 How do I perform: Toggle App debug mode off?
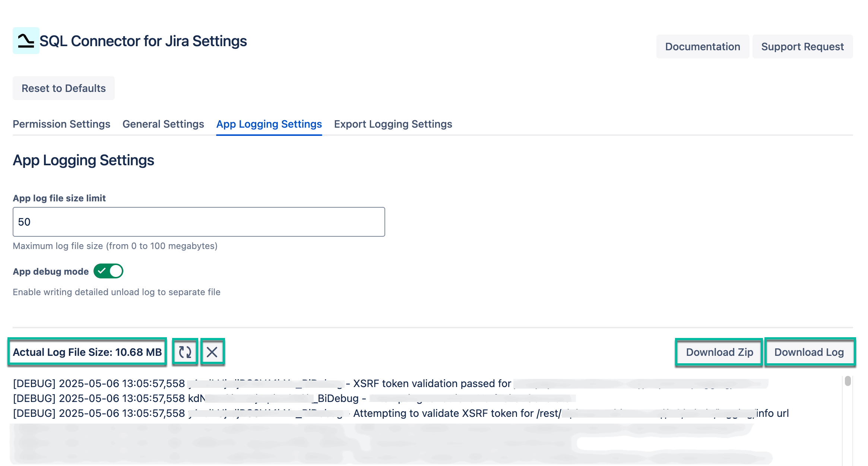[x=110, y=271]
